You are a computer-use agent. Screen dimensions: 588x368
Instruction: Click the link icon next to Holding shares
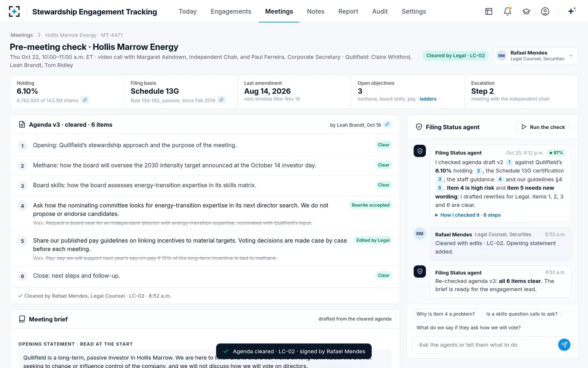tap(85, 100)
